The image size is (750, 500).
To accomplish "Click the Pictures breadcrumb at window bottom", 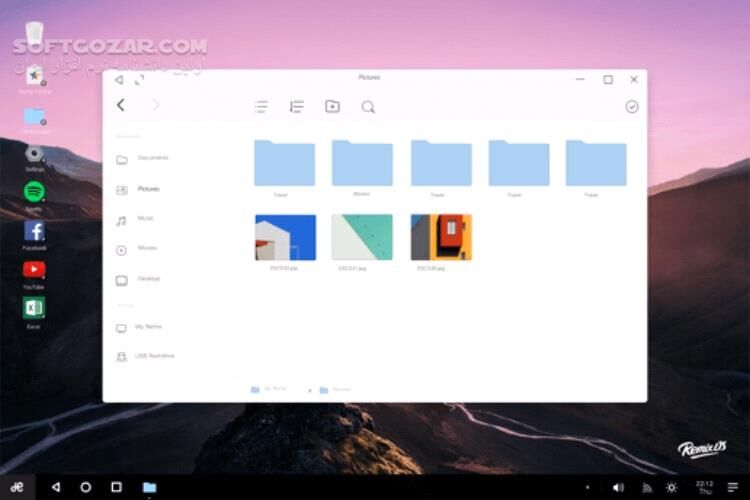I will click(x=335, y=390).
